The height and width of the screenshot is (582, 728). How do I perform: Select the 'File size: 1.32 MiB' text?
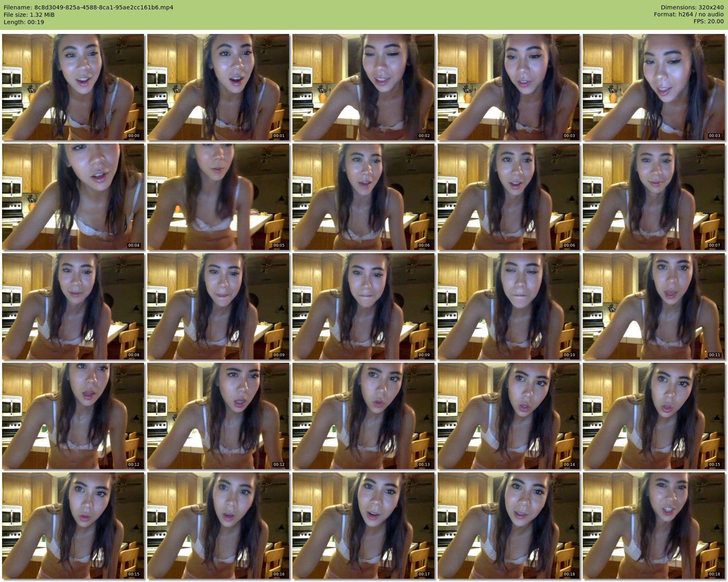pos(29,15)
